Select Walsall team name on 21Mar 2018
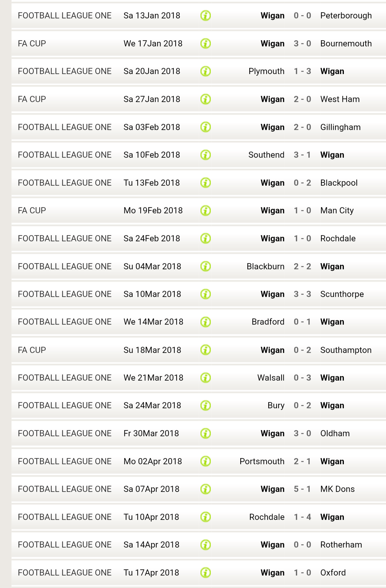 pos(271,378)
